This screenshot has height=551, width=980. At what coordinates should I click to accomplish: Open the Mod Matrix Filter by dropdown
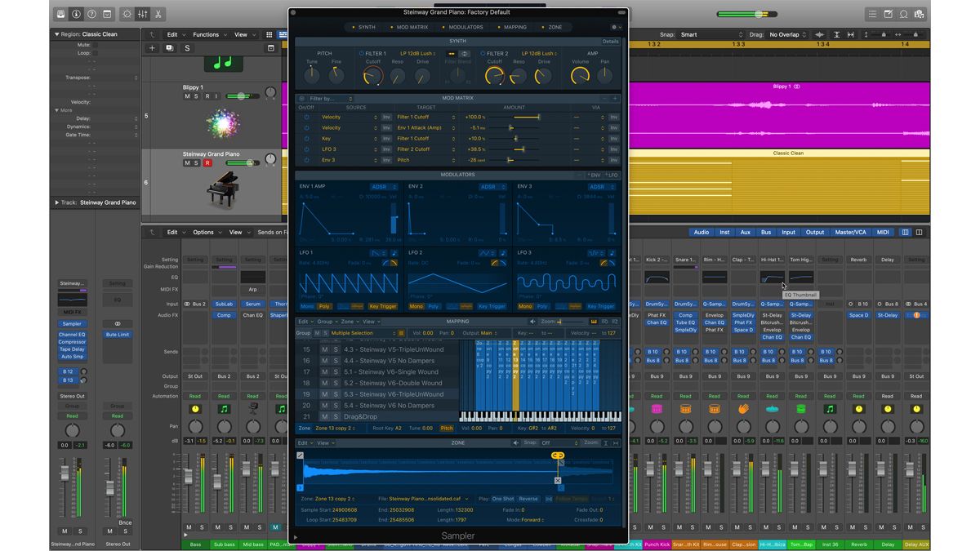pyautogui.click(x=332, y=98)
